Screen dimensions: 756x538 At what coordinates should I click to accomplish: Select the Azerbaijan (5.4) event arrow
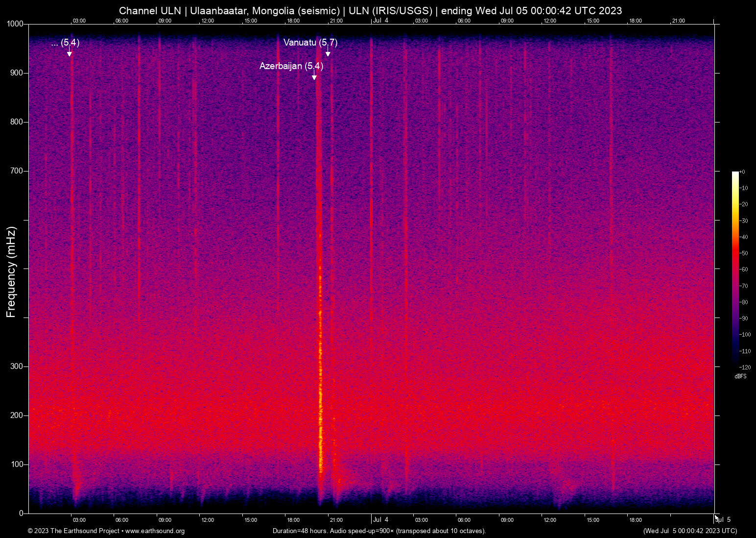coord(315,75)
